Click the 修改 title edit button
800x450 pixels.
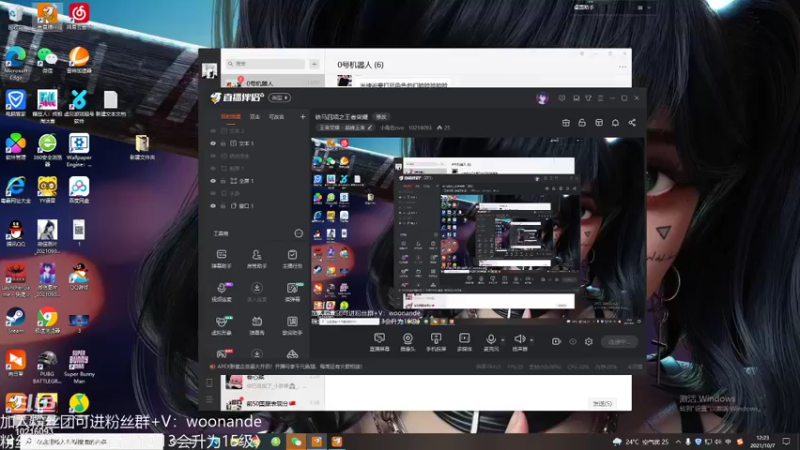[x=381, y=117]
